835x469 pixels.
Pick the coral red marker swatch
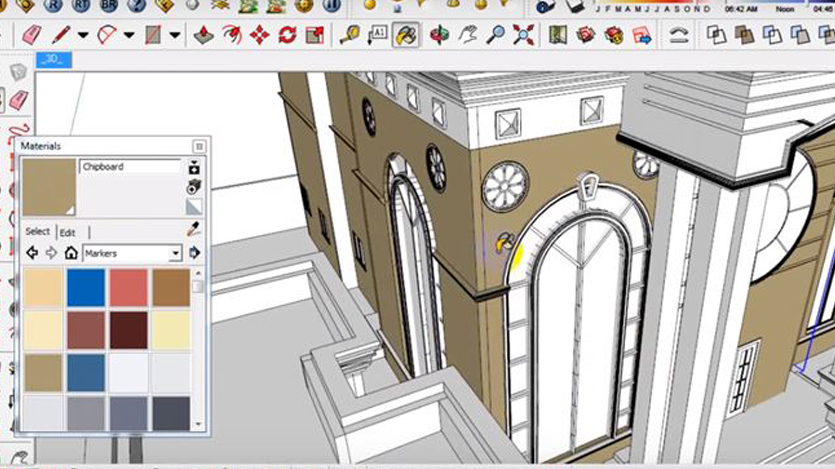[128, 288]
